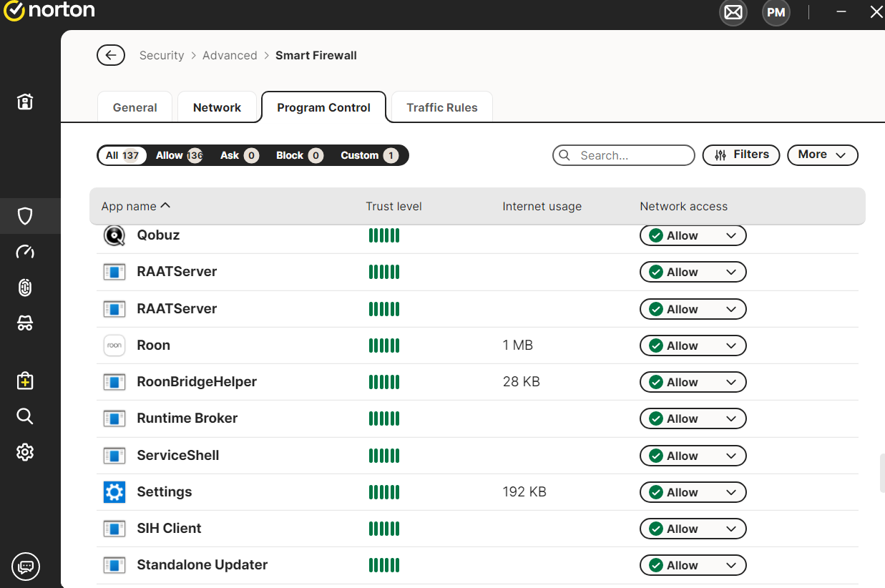Screen dimensions: 885x588
Task: Select the Runtime Broker app name
Action: [x=187, y=418]
